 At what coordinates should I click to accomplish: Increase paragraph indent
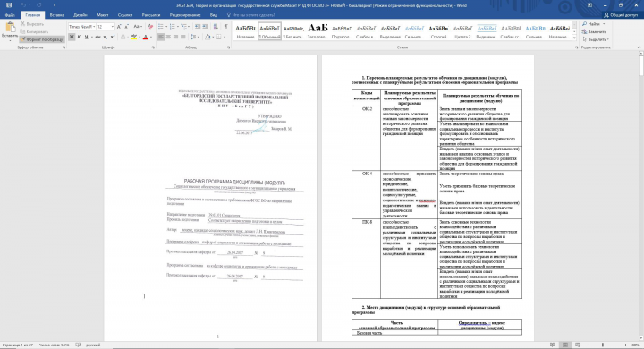205,26
